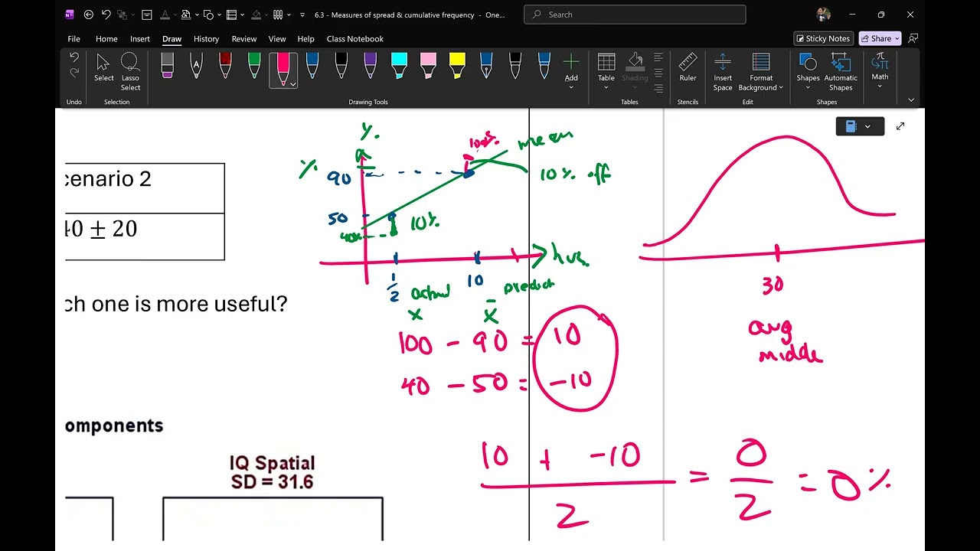Open the Table dropdown
This screenshot has height=551, width=980.
click(606, 72)
